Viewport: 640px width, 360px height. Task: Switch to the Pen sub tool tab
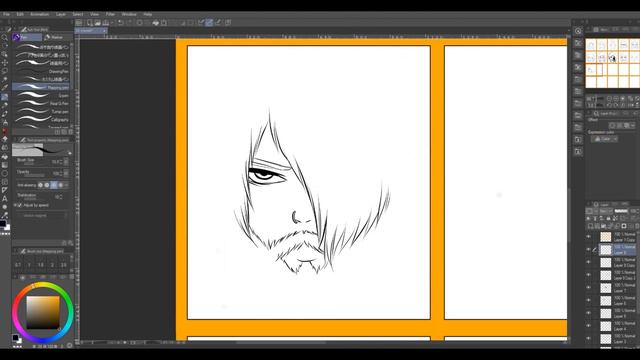(x=27, y=37)
